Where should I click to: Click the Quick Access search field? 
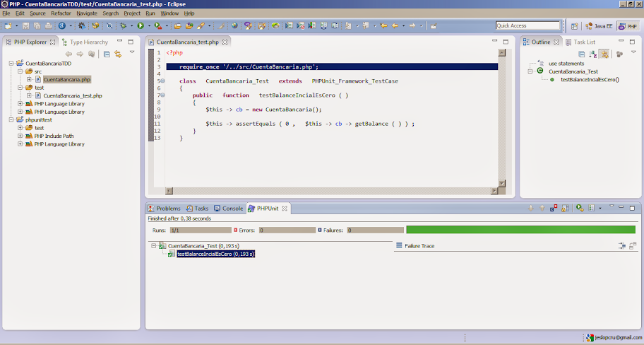[527, 26]
